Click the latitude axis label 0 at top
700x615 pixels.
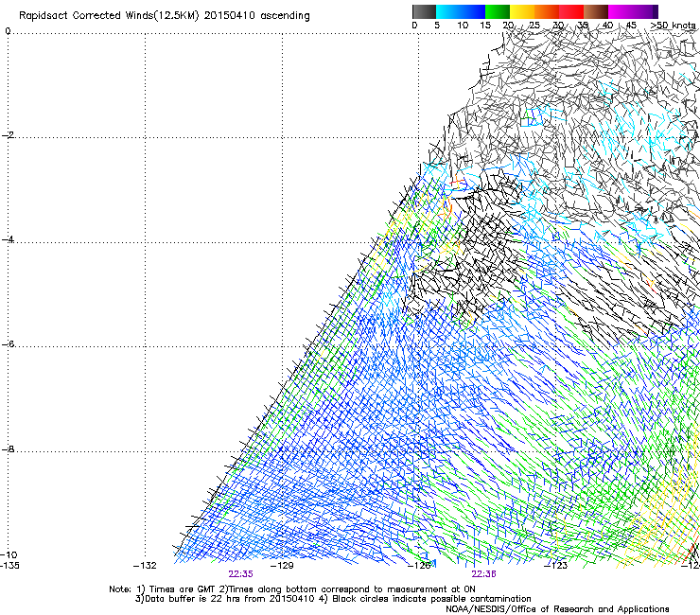(x=8, y=31)
